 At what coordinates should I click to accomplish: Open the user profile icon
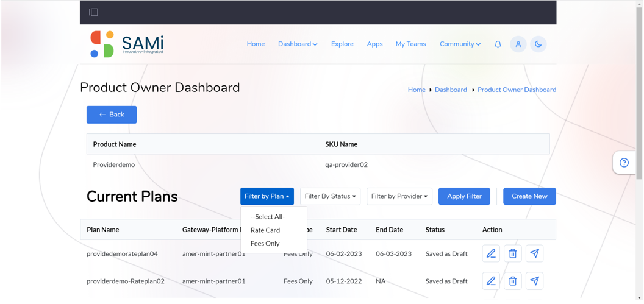pos(518,44)
